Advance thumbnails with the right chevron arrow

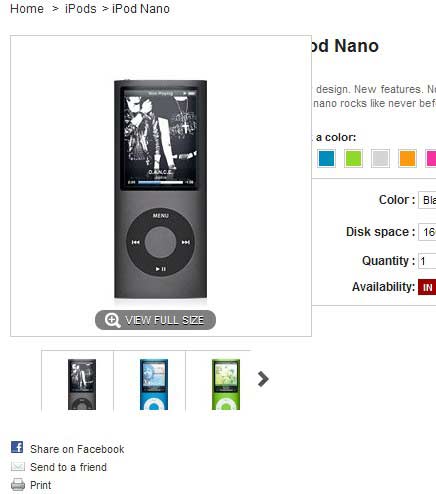(263, 379)
